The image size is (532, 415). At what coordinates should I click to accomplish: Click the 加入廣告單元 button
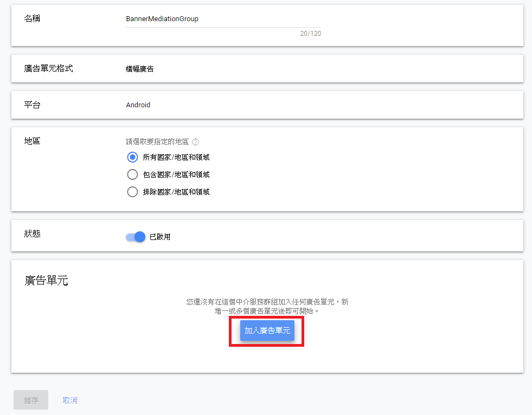267,330
